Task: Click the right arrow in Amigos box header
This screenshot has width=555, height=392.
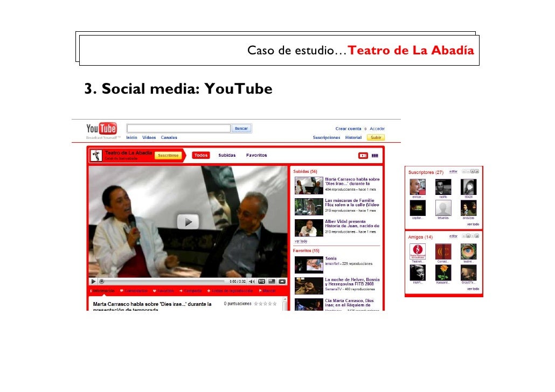Action: pyautogui.click(x=477, y=236)
